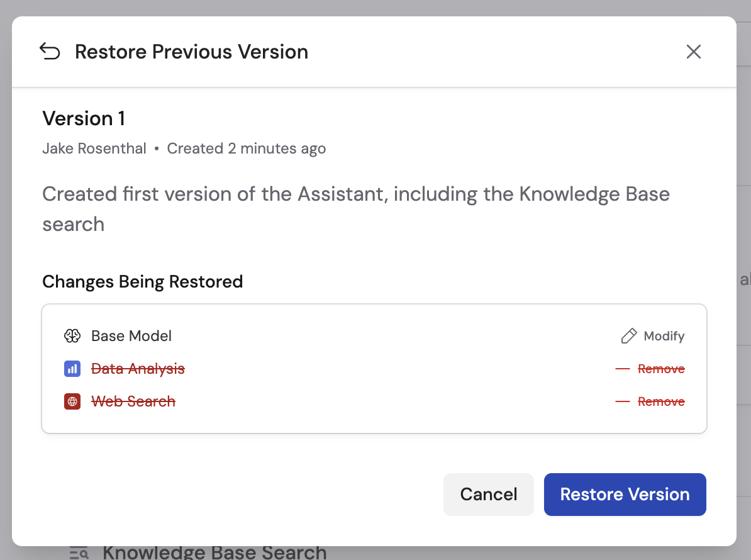
Task: Click Remove next to Web Search
Action: point(661,401)
